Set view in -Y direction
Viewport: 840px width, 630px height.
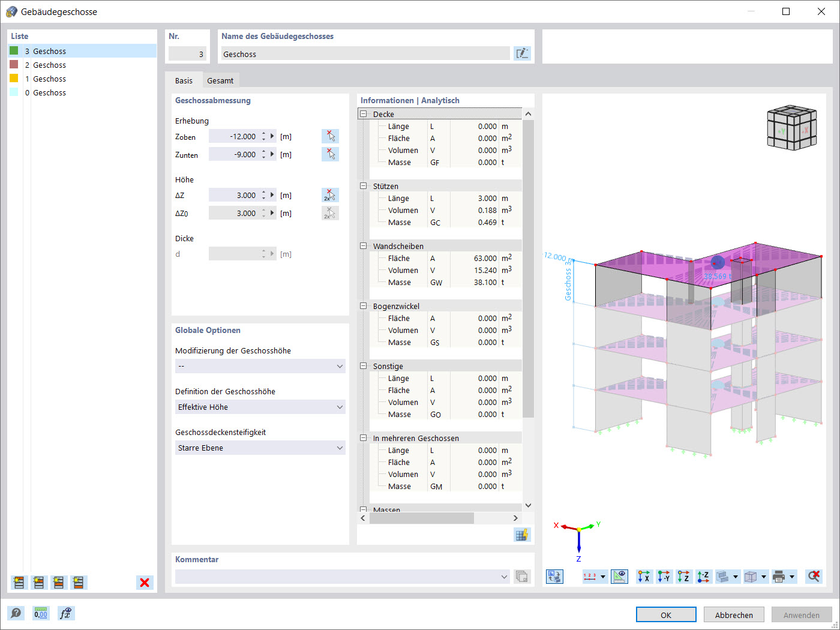click(x=664, y=577)
